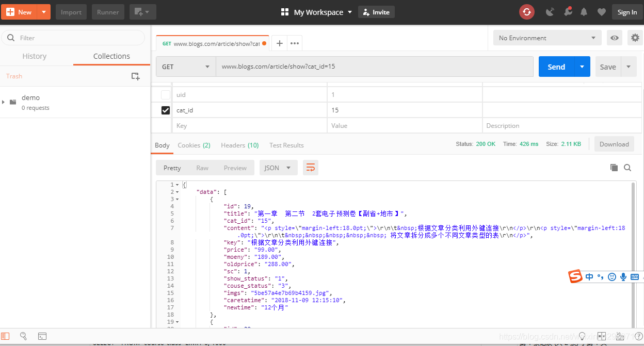The height and width of the screenshot is (346, 644).
Task: Open the Cookies (2) tab
Action: tap(194, 145)
